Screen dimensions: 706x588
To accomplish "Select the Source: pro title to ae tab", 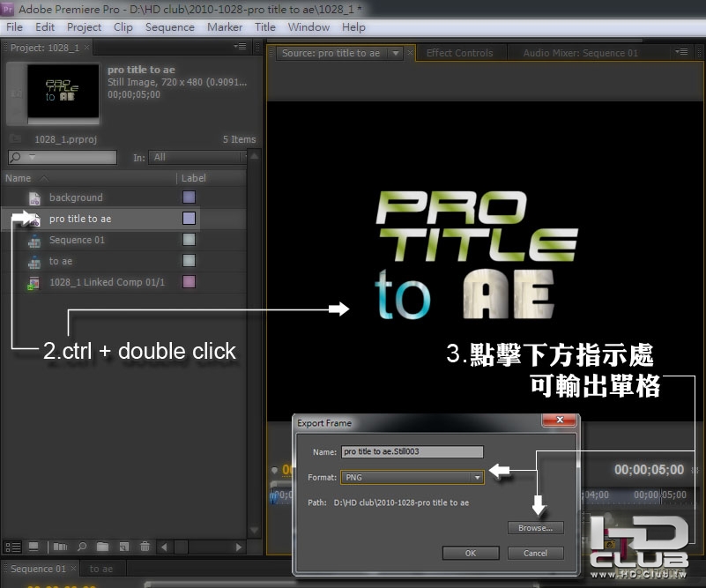I will (x=331, y=53).
